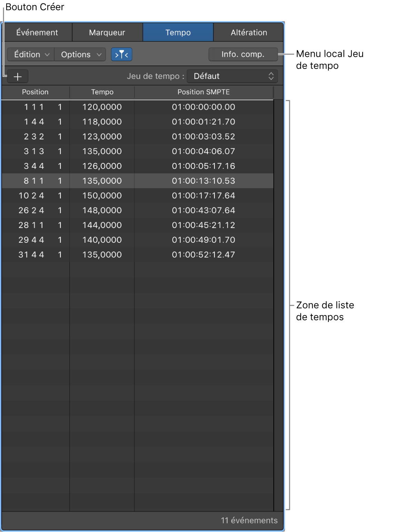
Task: Click the Tempo column header
Action: tap(102, 92)
